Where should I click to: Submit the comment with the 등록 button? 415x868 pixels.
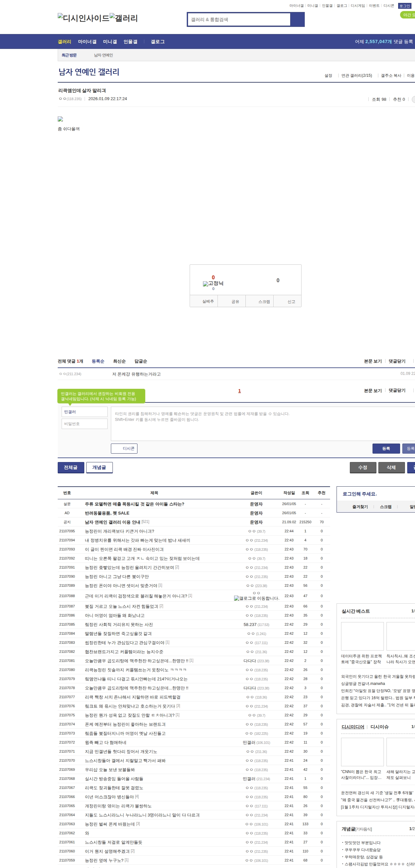coord(386,448)
